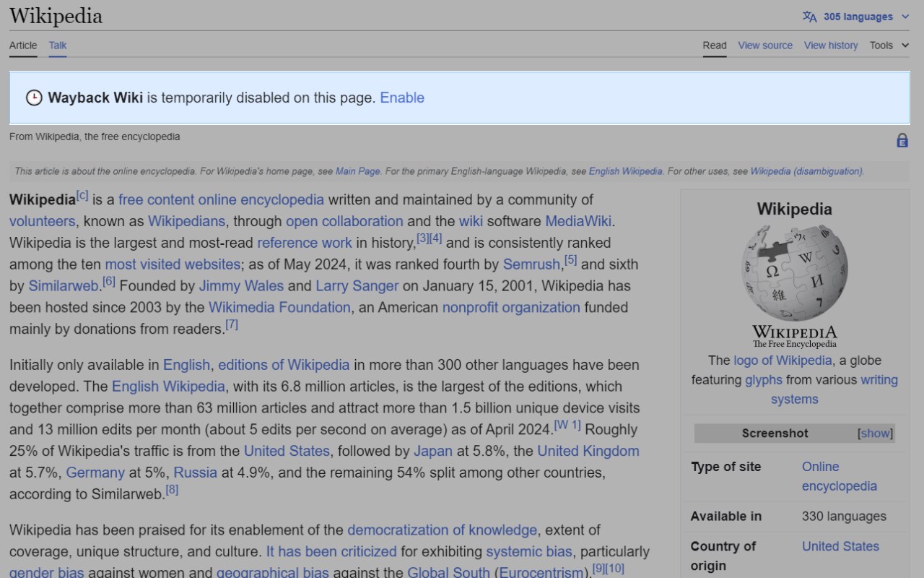924x578 pixels.
Task: Open the English Wikipedia link in second paragraph
Action: pos(168,387)
